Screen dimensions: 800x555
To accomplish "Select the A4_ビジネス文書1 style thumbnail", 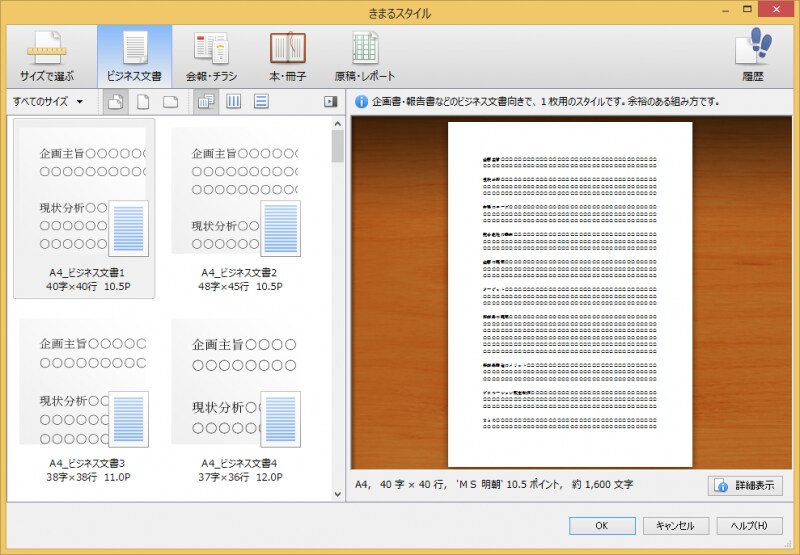I will [x=84, y=208].
